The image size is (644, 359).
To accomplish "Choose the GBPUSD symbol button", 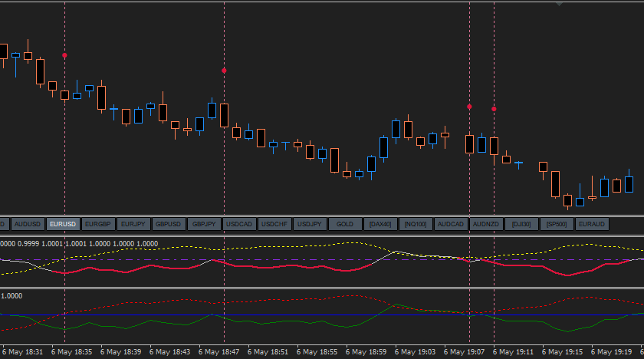I will click(x=169, y=224).
